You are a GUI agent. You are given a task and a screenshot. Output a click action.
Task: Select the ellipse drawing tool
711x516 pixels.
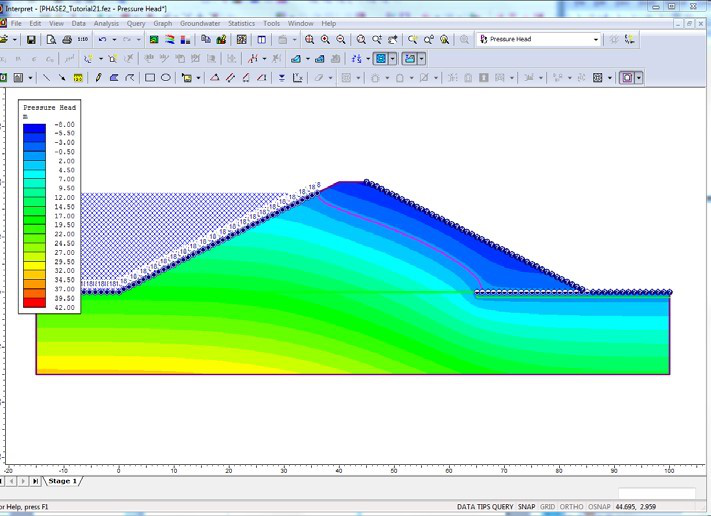pos(166,77)
